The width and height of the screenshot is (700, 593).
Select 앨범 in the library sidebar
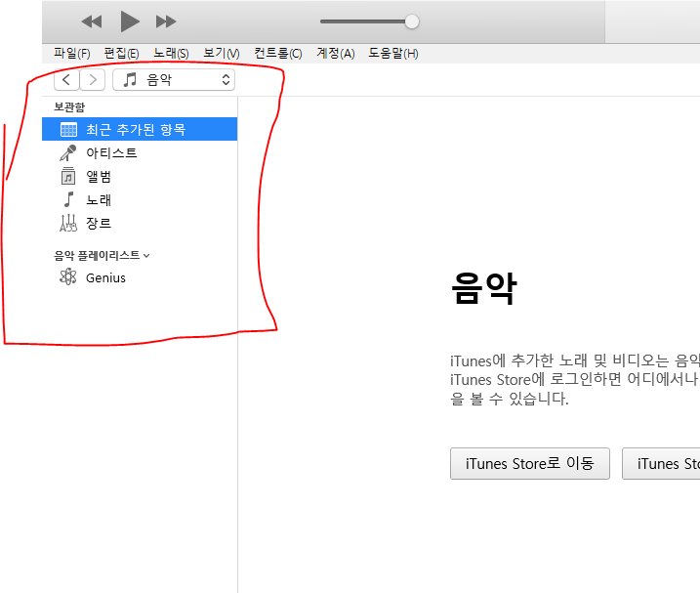coord(140,176)
